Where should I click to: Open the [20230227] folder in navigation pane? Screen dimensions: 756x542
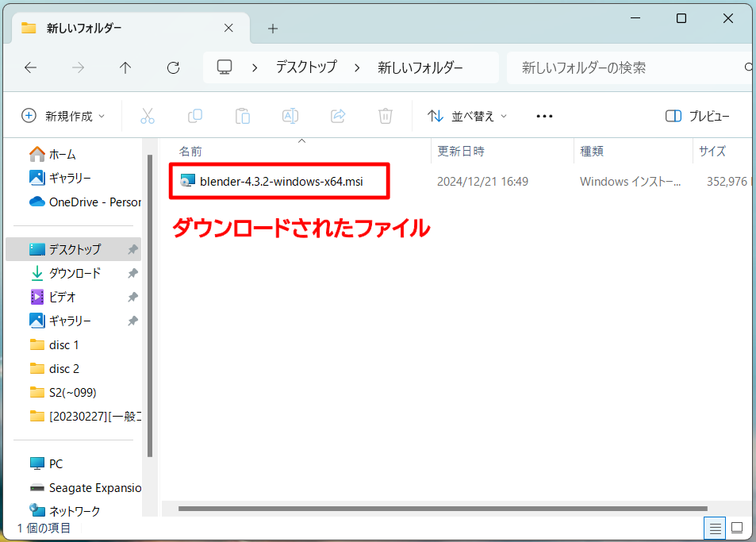(x=73, y=416)
